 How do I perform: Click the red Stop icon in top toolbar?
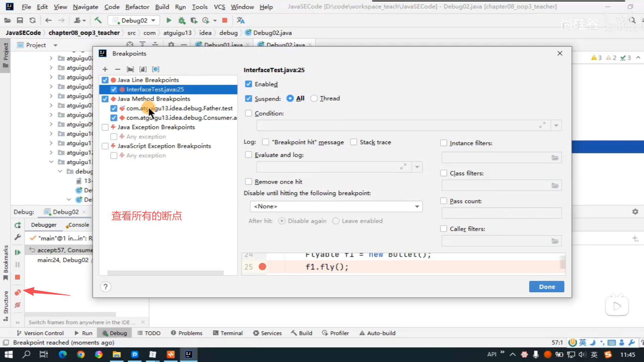click(225, 20)
